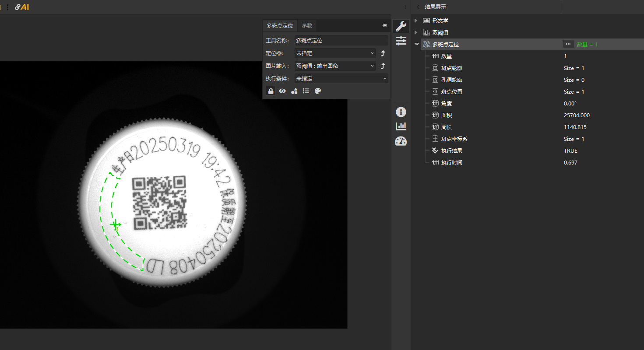Click the shapes icon in tool panel

[295, 91]
